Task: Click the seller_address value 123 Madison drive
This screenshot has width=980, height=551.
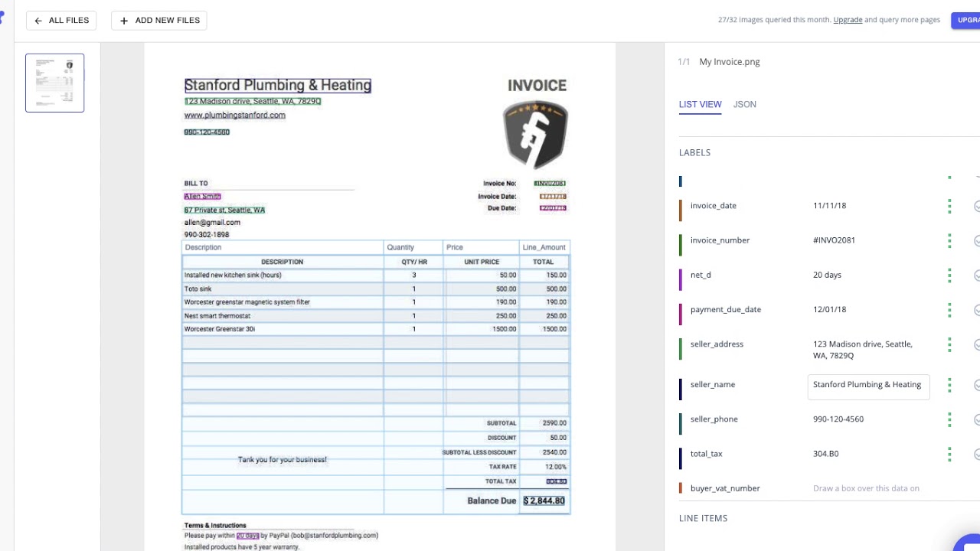Action: click(x=862, y=350)
